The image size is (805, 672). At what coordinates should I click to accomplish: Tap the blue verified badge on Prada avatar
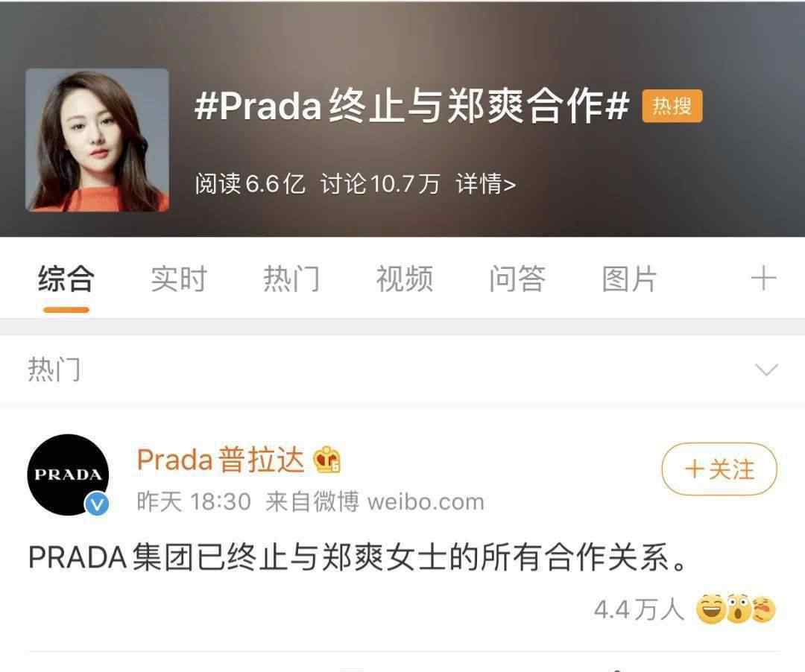point(96,504)
